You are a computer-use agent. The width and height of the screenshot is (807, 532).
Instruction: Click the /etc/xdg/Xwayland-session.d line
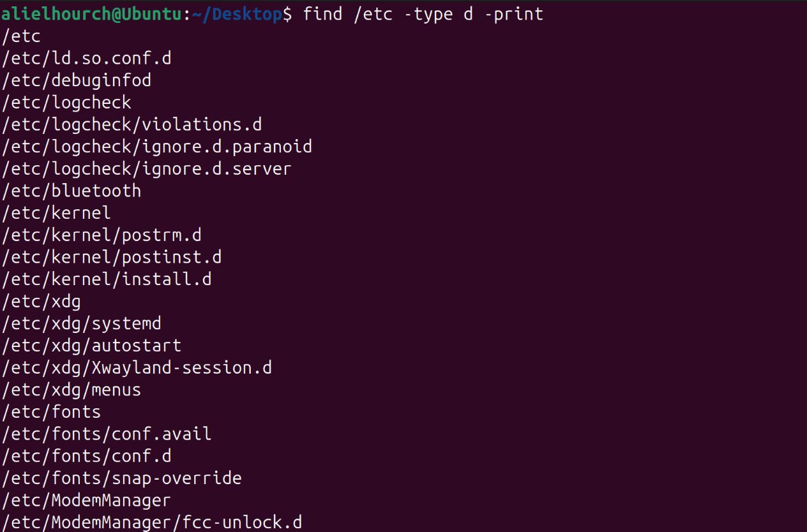137,368
